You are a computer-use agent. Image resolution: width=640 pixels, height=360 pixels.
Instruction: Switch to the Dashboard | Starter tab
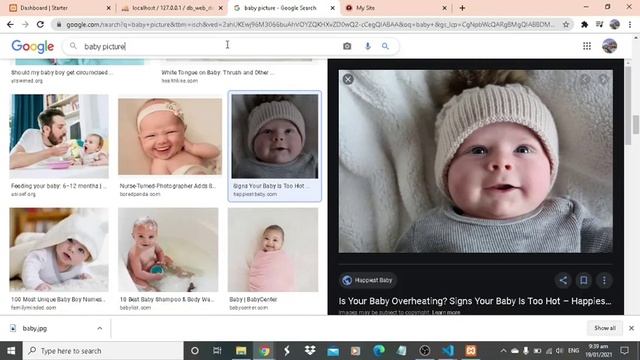tap(59, 8)
